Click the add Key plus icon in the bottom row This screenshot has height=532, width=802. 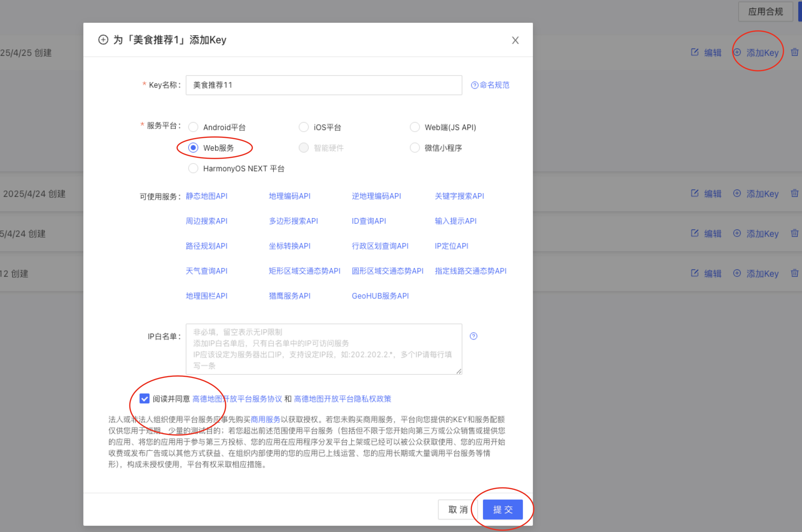[x=736, y=273]
